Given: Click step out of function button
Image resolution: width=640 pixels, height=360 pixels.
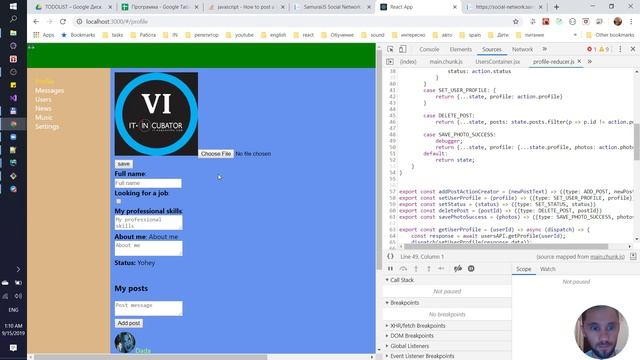Looking at the screenshot, I should (429, 269).
